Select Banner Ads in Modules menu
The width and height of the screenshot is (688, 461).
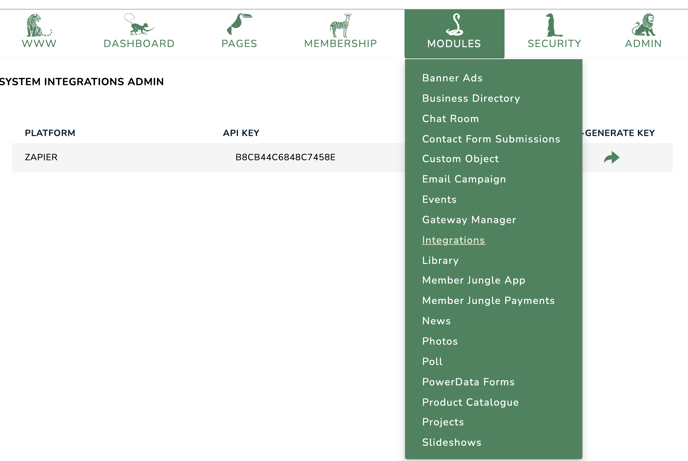tap(452, 78)
